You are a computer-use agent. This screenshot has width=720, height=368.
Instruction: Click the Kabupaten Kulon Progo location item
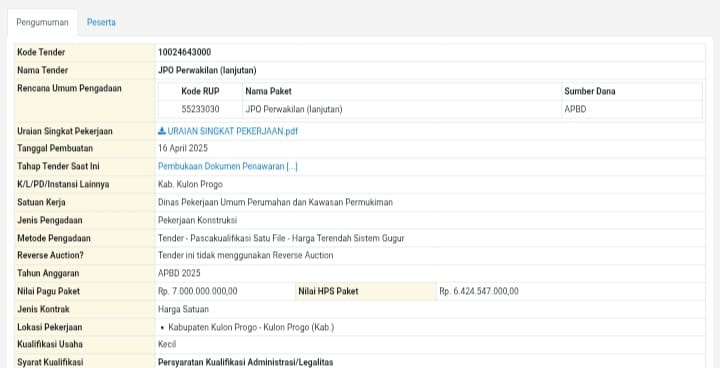pyautogui.click(x=251, y=328)
